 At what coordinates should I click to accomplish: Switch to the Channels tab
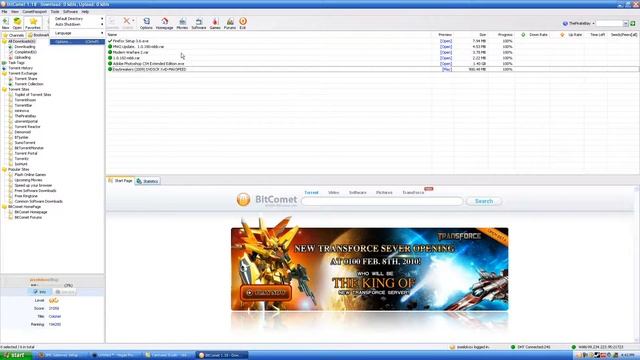[x=13, y=35]
